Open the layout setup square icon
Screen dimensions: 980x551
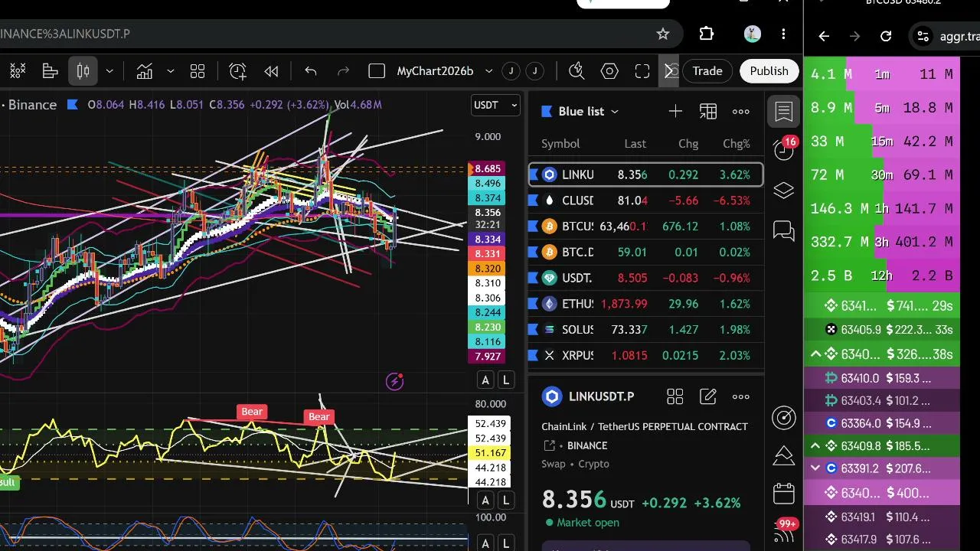(377, 71)
